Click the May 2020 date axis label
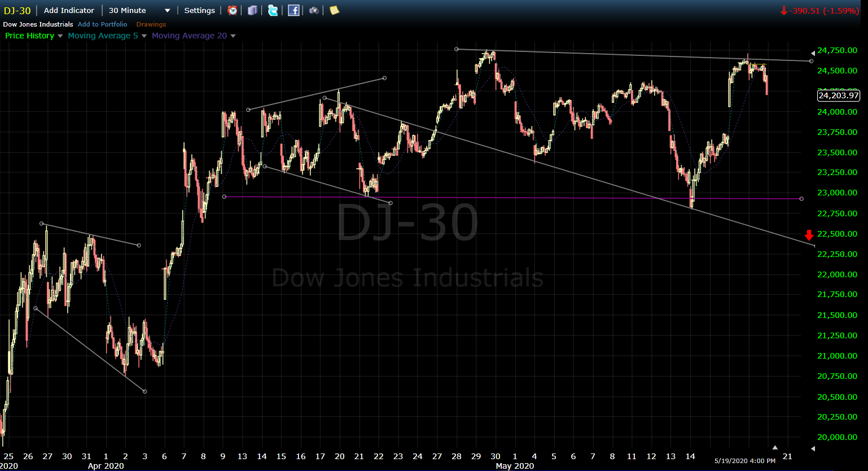 (x=515, y=466)
